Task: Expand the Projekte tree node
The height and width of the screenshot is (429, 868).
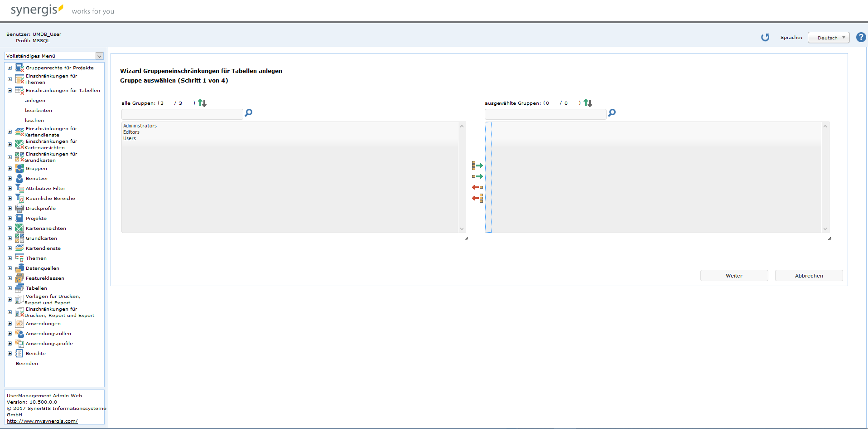Action: point(10,218)
